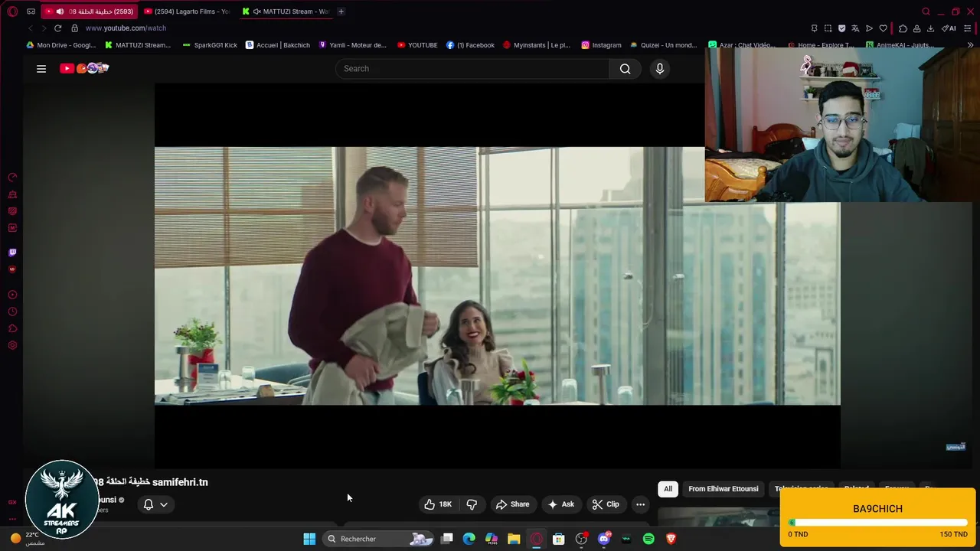This screenshot has width=980, height=551.
Task: Click the Clip button
Action: coord(606,504)
